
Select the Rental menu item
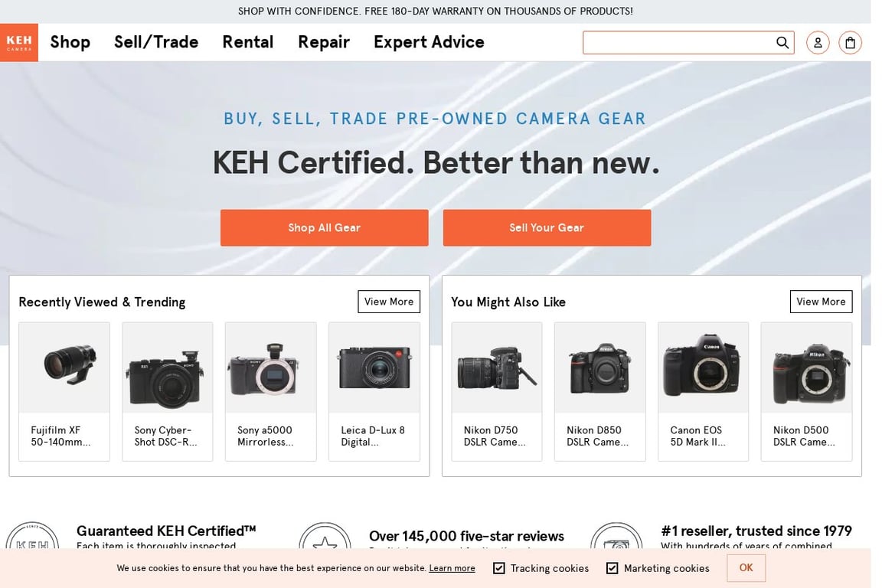247,42
